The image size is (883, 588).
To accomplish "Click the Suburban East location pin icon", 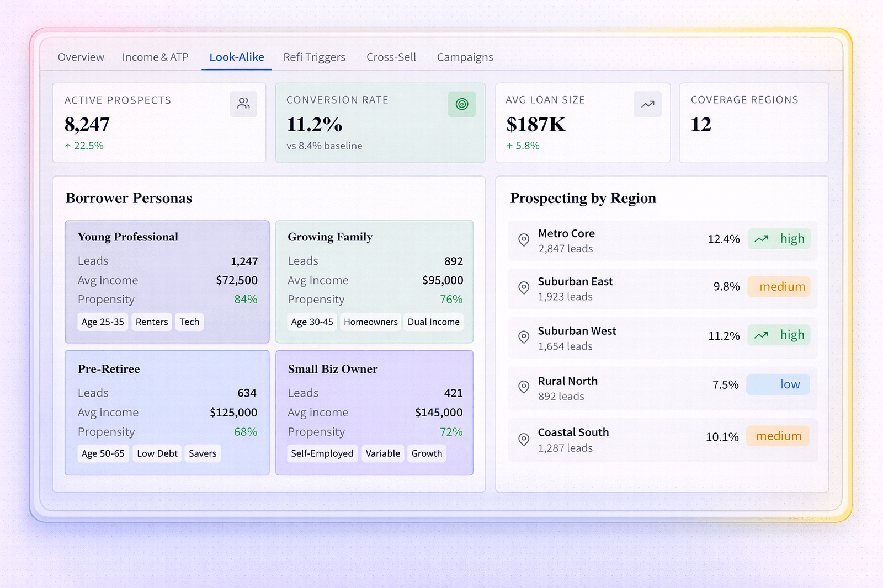I will (x=524, y=288).
